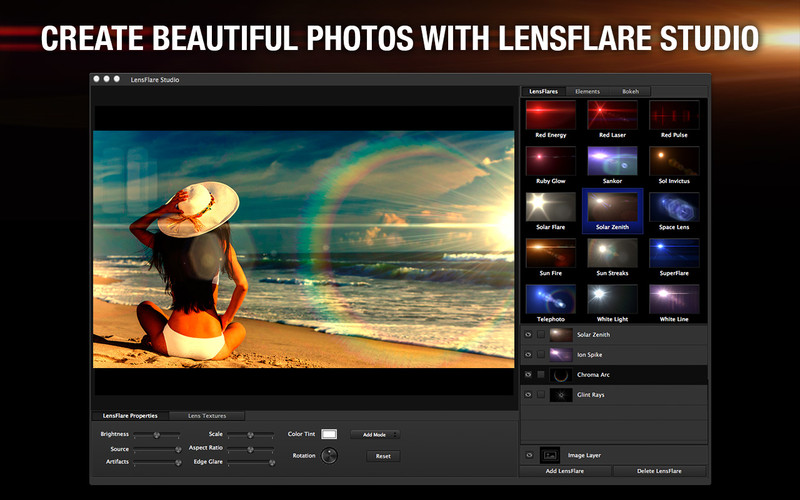
Task: Select the Sankor flare preset
Action: 612,161
